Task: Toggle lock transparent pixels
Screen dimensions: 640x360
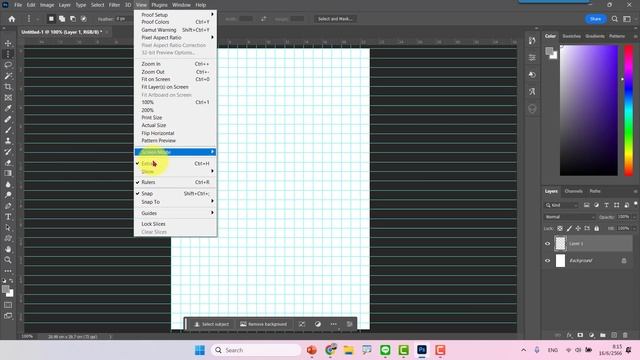Action: [x=560, y=229]
